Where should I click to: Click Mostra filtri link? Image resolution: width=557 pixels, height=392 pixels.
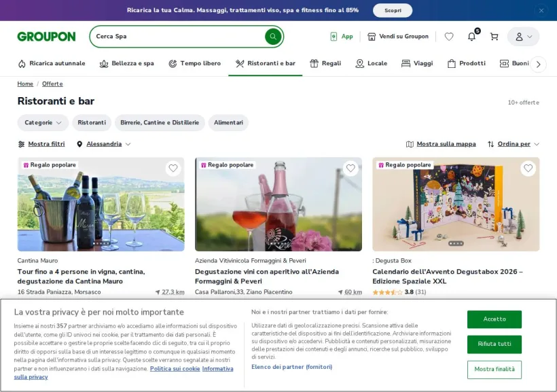tap(41, 144)
